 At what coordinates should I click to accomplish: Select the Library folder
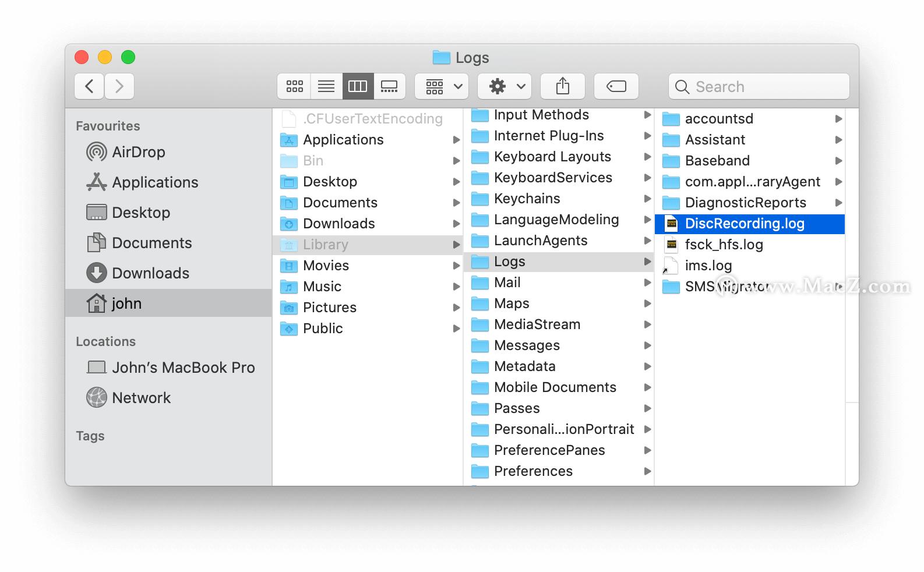coord(368,245)
